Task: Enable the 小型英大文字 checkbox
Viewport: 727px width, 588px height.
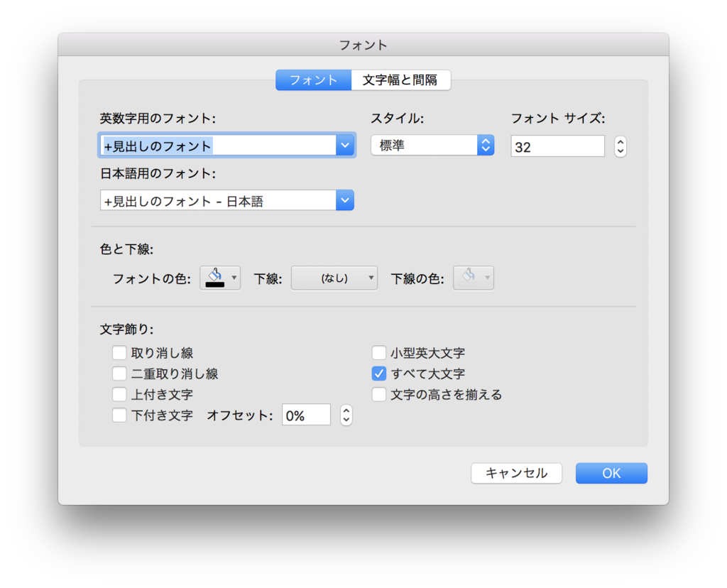Action: click(x=379, y=353)
